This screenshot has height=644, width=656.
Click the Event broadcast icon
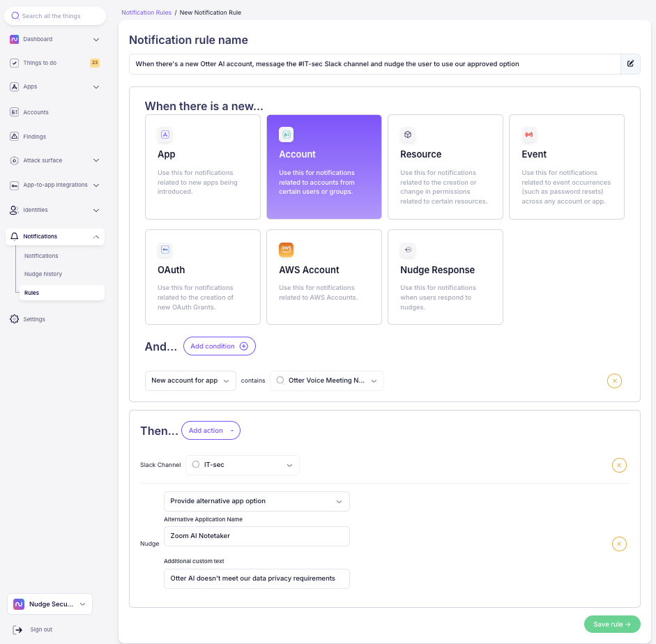(529, 135)
